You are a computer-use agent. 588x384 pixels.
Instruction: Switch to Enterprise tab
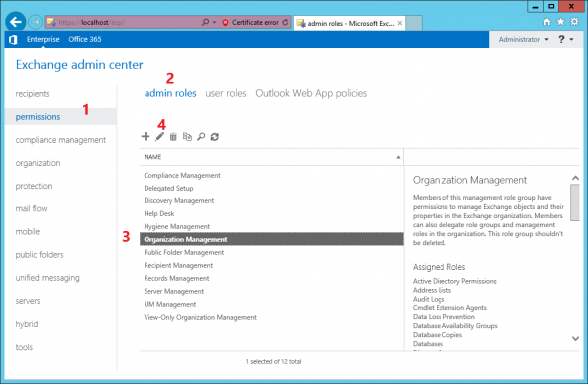[43, 39]
